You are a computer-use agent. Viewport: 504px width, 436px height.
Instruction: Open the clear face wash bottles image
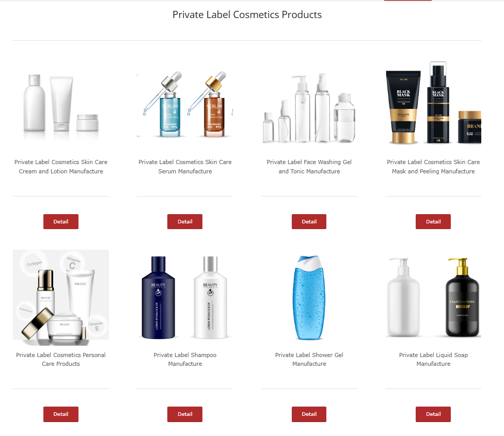(309, 105)
